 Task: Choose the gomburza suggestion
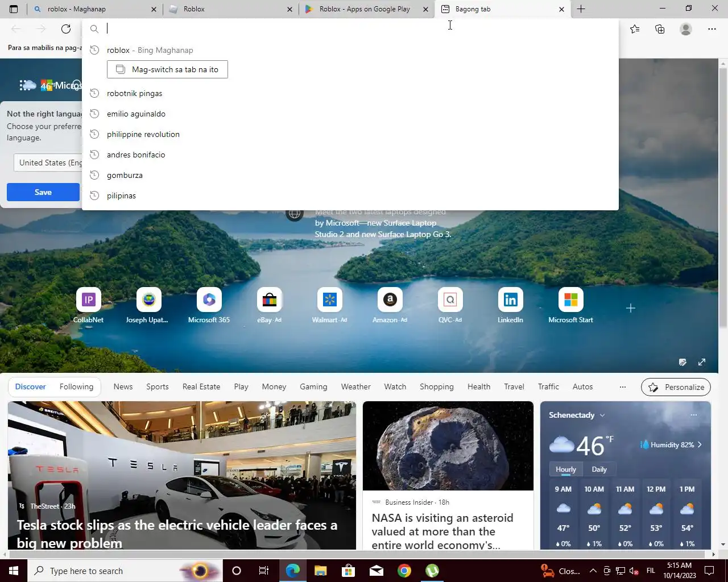350,175
